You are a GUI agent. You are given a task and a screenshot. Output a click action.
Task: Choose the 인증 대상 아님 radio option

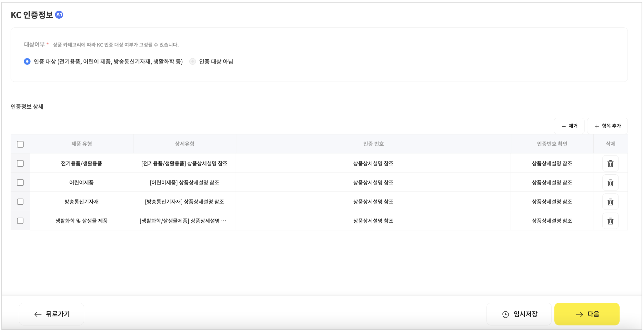193,62
